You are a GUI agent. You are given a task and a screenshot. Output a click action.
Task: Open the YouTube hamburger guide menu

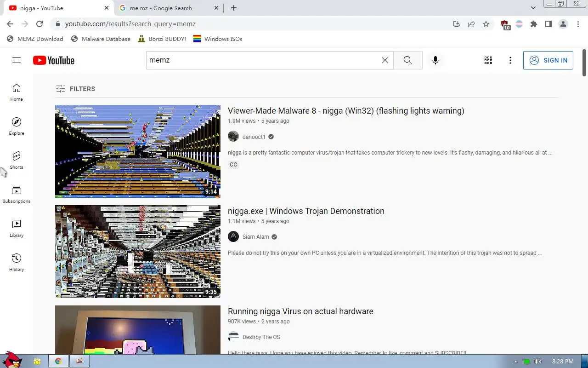pyautogui.click(x=17, y=60)
